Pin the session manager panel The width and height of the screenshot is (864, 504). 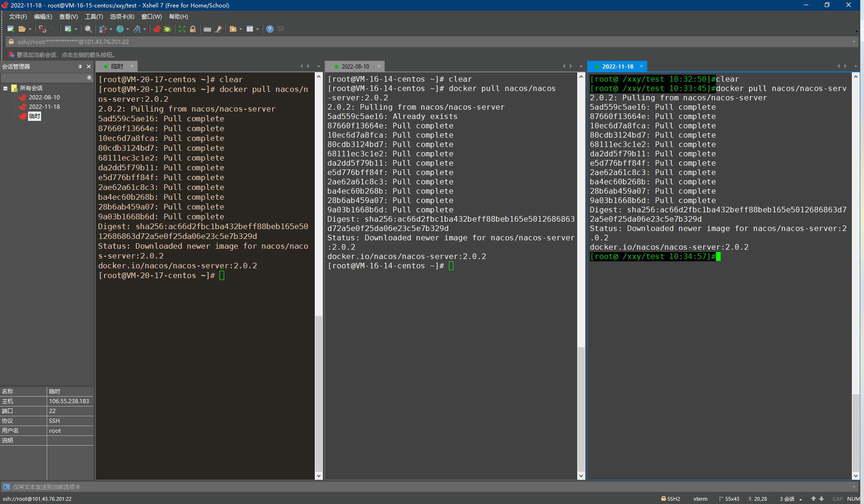[x=80, y=67]
